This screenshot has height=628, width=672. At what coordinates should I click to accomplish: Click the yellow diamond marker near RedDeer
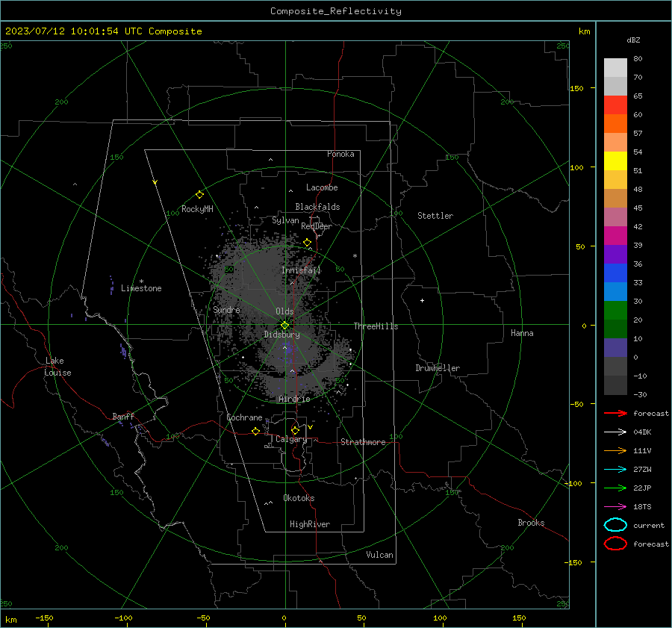coord(307,243)
